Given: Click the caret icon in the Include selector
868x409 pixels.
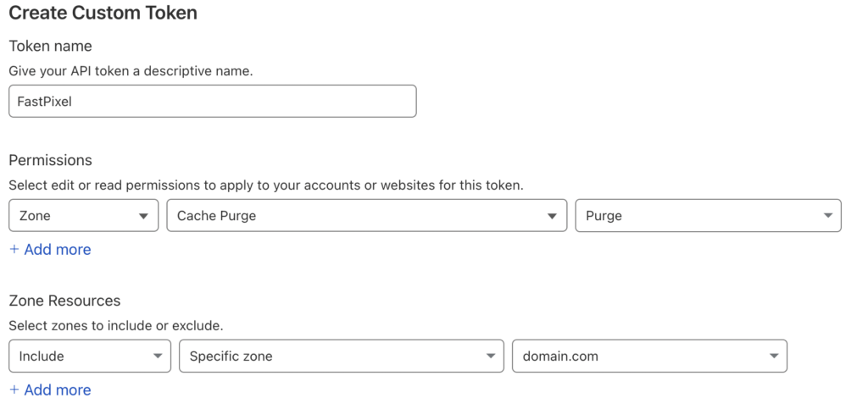Looking at the screenshot, I should tap(158, 356).
